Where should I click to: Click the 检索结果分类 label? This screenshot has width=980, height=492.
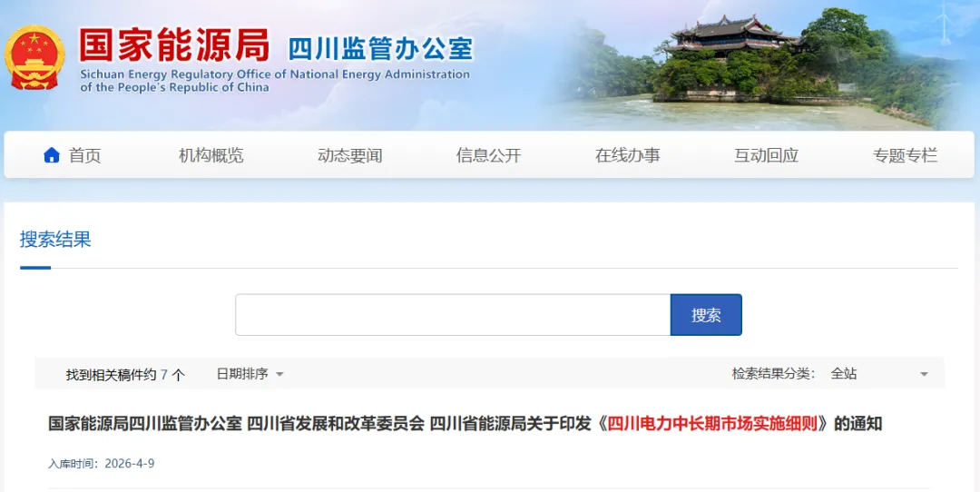[x=774, y=374]
